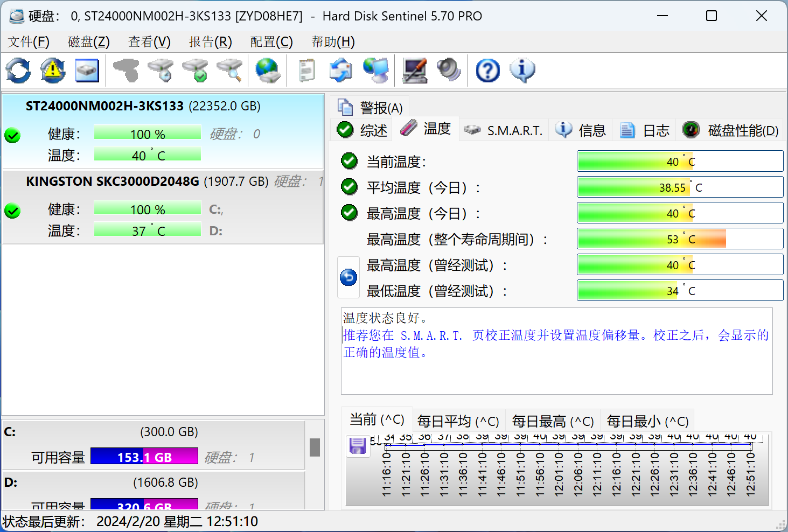Click the Hard Disk Sentinel title bar icon
This screenshot has height=532, width=788.
[17, 16]
